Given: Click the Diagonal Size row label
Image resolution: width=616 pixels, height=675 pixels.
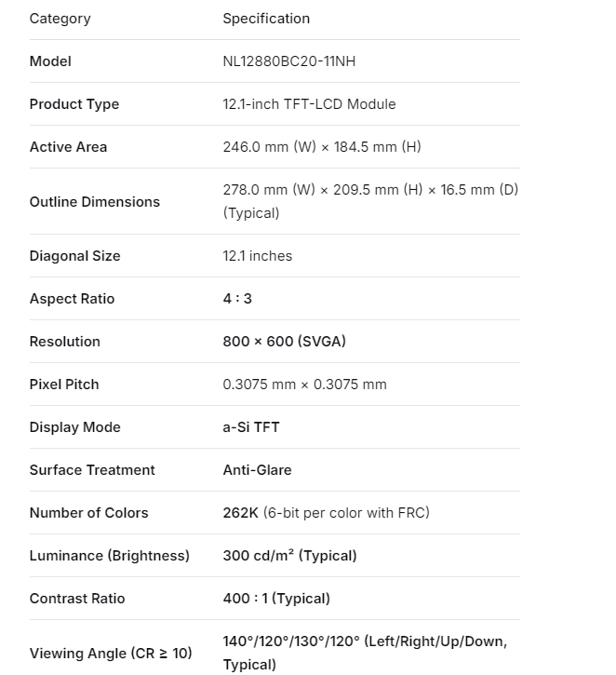Looking at the screenshot, I should click(74, 256).
